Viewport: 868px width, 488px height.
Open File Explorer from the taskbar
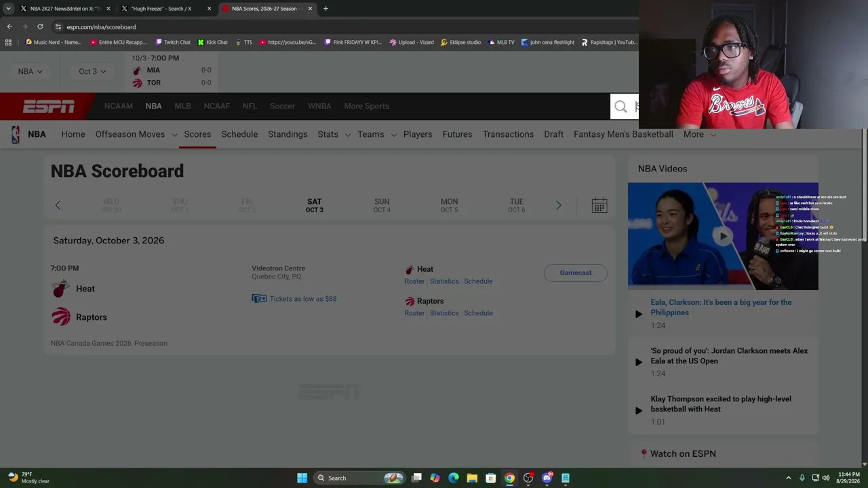[x=472, y=478]
